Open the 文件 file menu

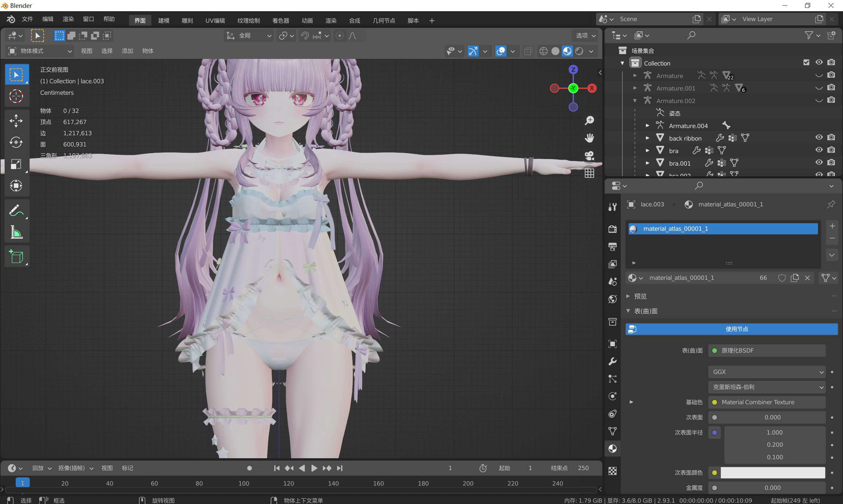(27, 19)
